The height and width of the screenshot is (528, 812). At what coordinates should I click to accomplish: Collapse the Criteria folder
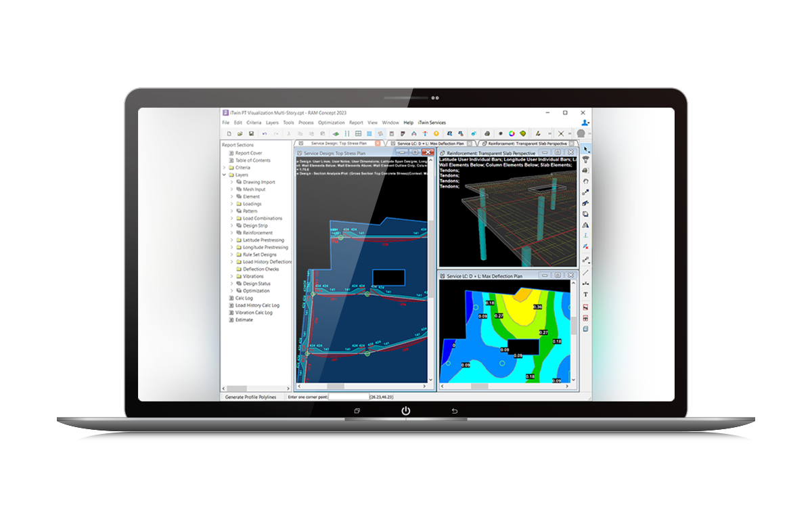coord(224,168)
